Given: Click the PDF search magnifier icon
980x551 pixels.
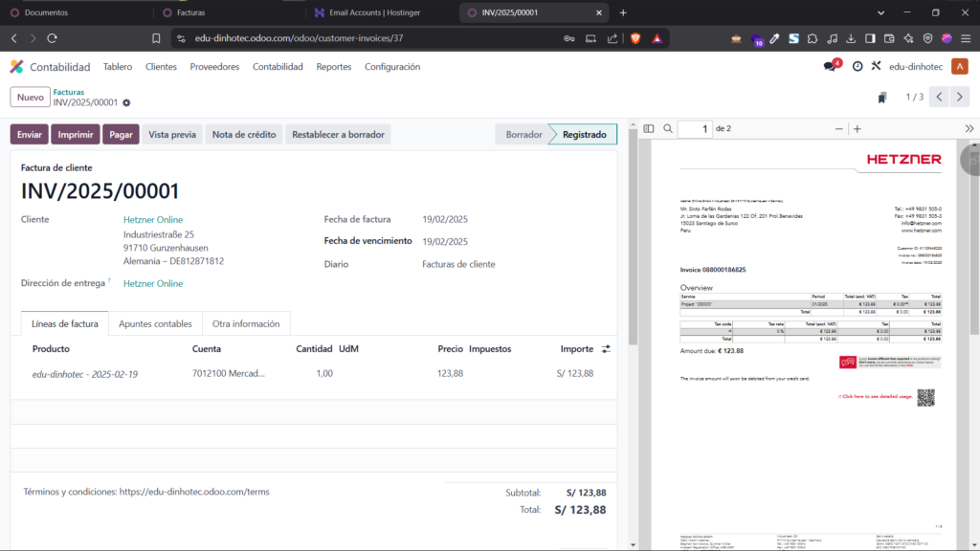Looking at the screenshot, I should [x=668, y=129].
